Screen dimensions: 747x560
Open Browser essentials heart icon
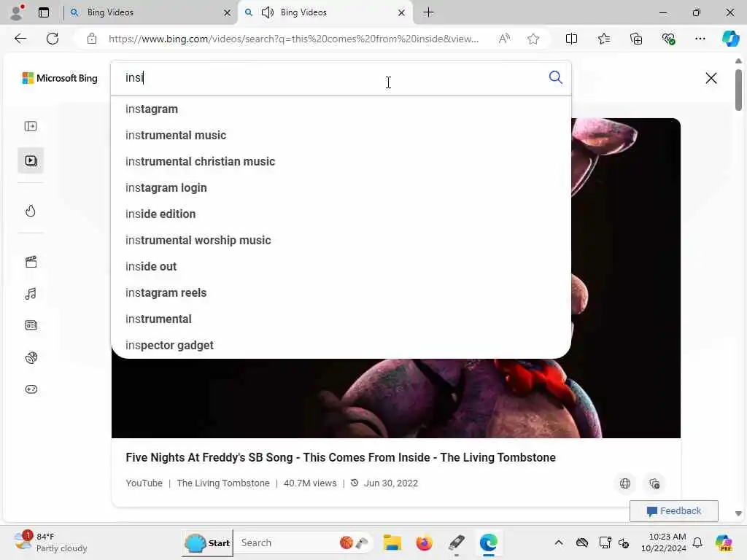click(668, 39)
